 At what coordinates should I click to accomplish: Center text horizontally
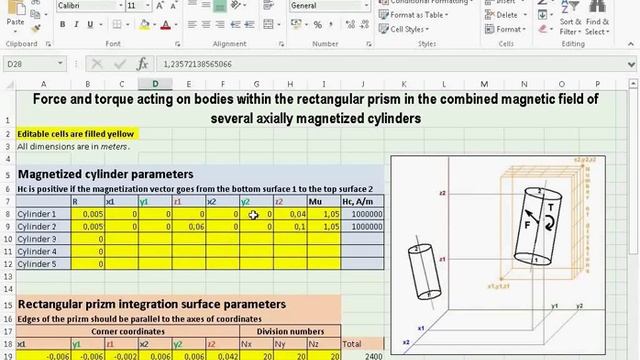(206, 24)
